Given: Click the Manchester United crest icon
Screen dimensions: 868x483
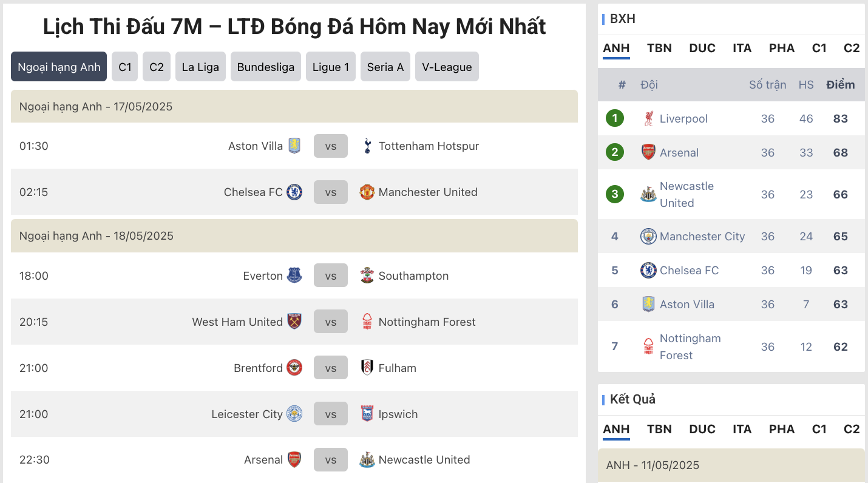Looking at the screenshot, I should click(x=367, y=192).
